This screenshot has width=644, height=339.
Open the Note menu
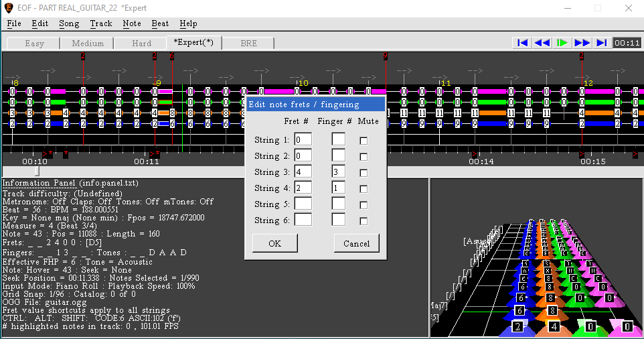click(132, 23)
